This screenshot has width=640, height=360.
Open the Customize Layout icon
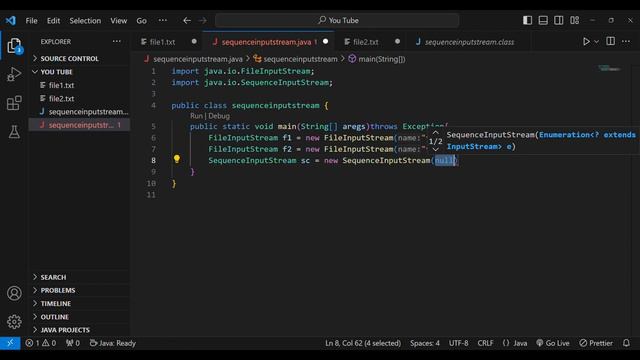(575, 20)
